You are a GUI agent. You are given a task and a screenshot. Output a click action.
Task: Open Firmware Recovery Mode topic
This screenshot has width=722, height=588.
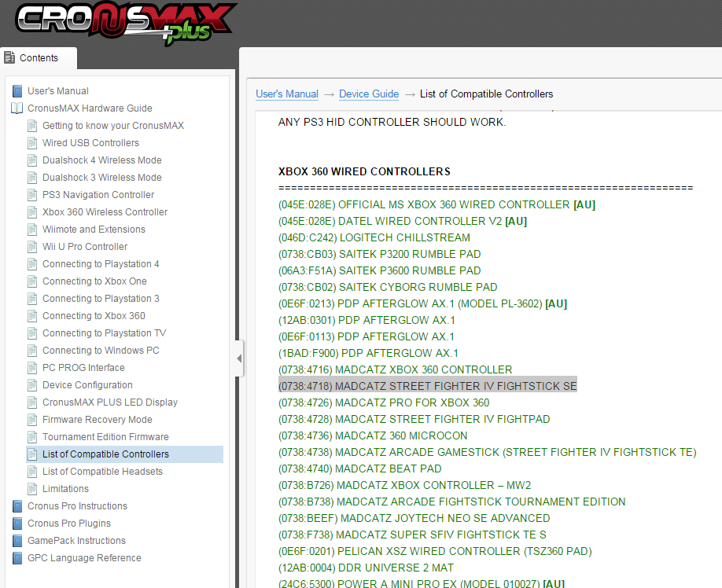click(98, 420)
